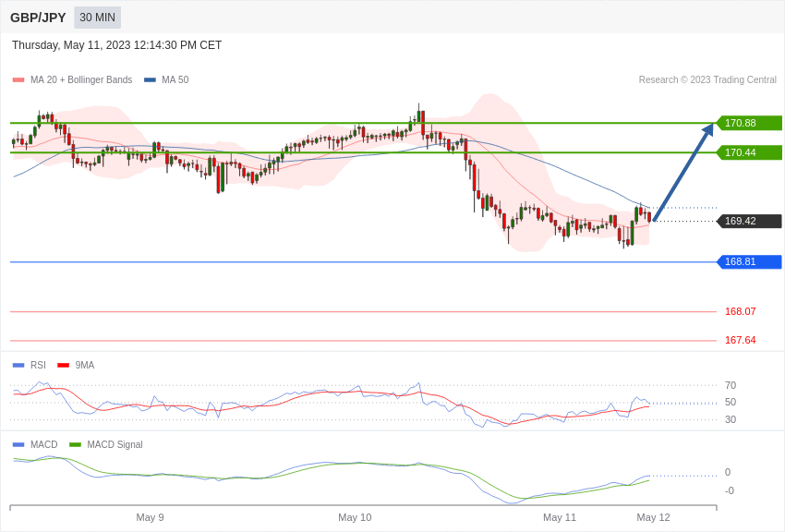Click the 170.88 resistance price tag
This screenshot has height=532, width=785.
pyautogui.click(x=750, y=123)
